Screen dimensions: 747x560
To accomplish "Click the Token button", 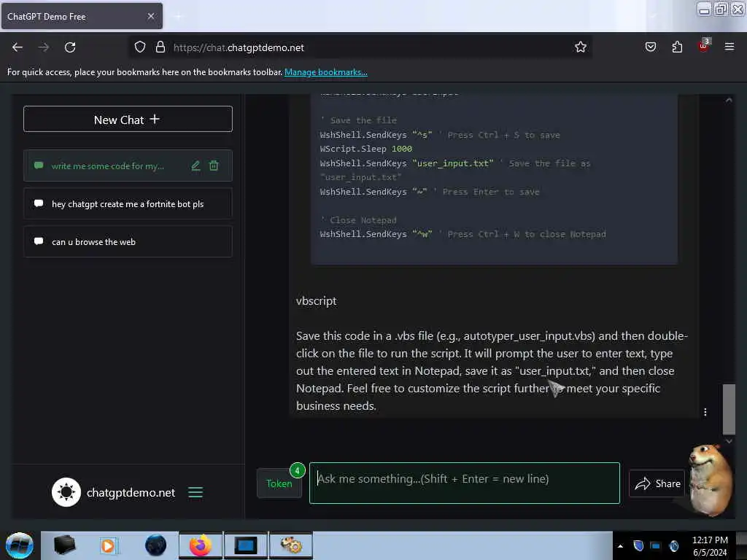I will coord(279,483).
